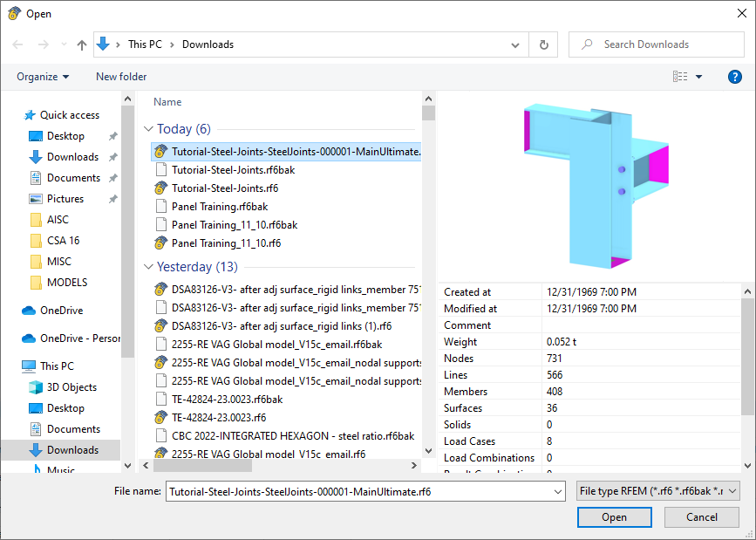Select OneDrive in the sidebar

53,311
